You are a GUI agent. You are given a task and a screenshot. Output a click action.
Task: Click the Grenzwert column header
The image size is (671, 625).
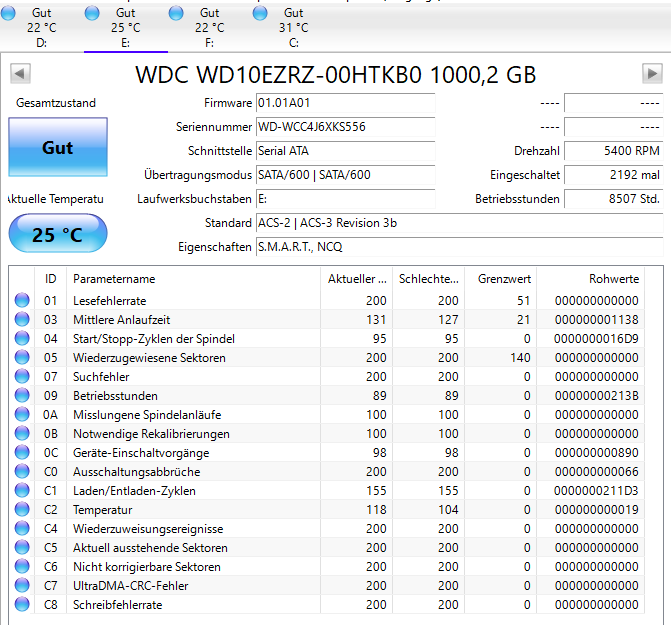(501, 279)
